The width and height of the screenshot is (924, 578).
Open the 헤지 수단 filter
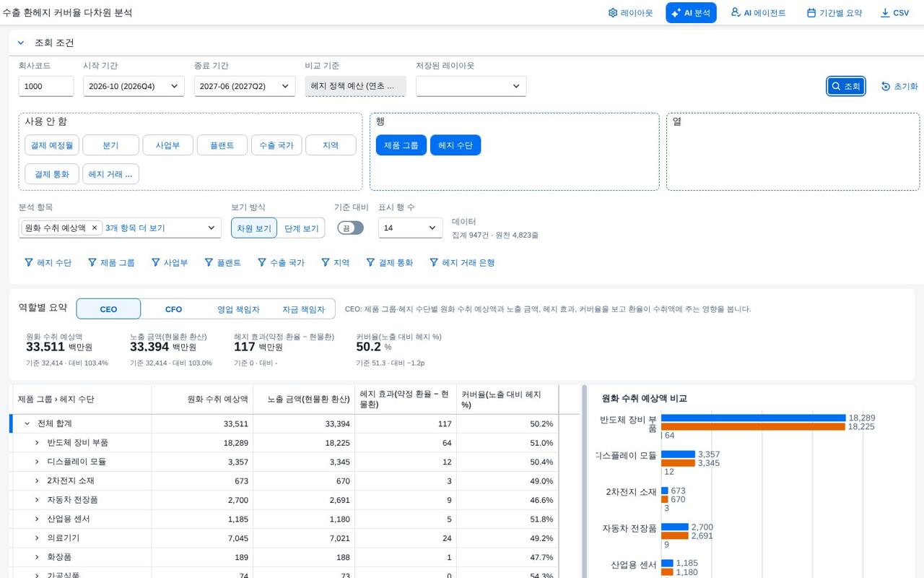48,262
